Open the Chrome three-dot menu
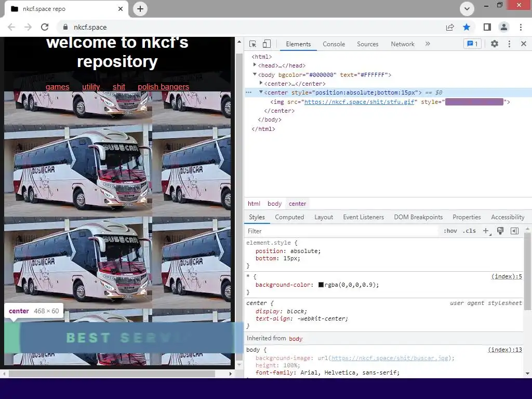The image size is (532, 399). 521,27
